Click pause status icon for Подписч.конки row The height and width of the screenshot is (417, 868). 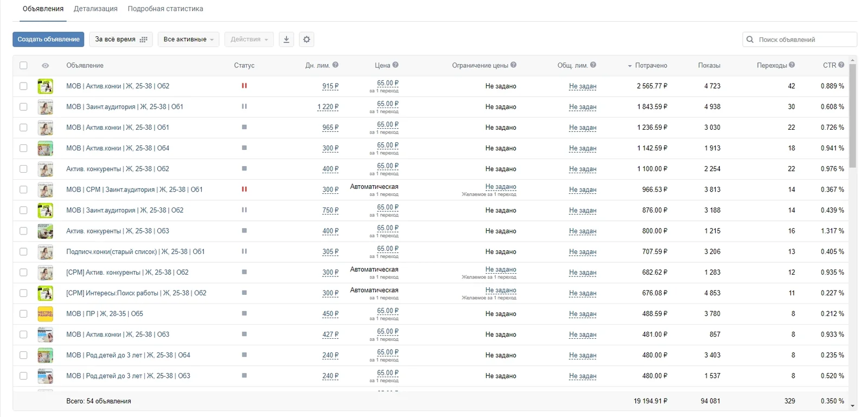click(244, 251)
